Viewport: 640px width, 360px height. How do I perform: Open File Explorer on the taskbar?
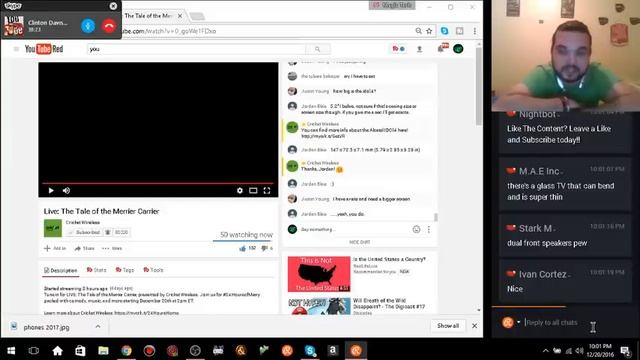click(103, 351)
